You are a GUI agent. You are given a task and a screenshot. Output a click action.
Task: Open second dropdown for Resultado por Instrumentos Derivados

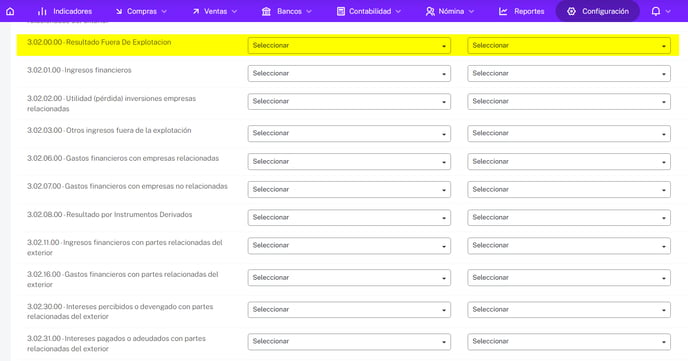tap(569, 218)
